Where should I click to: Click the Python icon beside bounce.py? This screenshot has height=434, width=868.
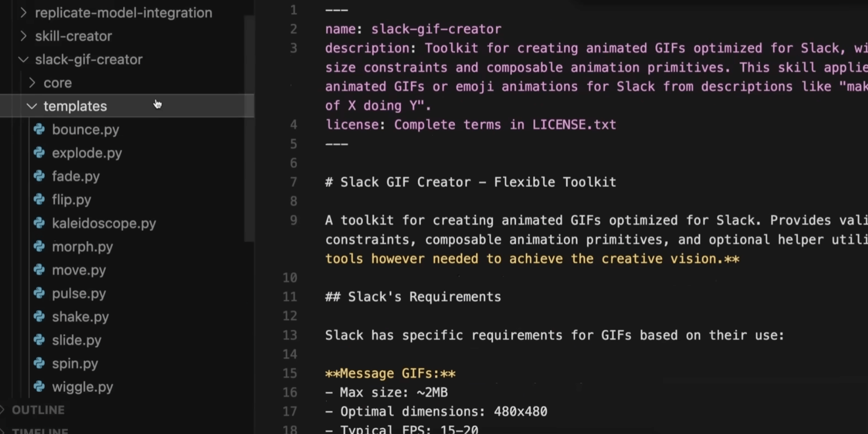coord(39,129)
